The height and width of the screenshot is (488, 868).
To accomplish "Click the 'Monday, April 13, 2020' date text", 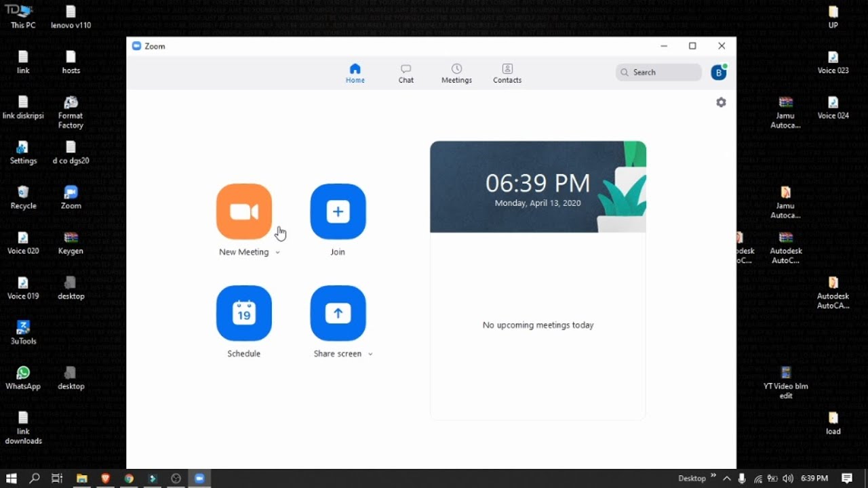I will [x=538, y=203].
